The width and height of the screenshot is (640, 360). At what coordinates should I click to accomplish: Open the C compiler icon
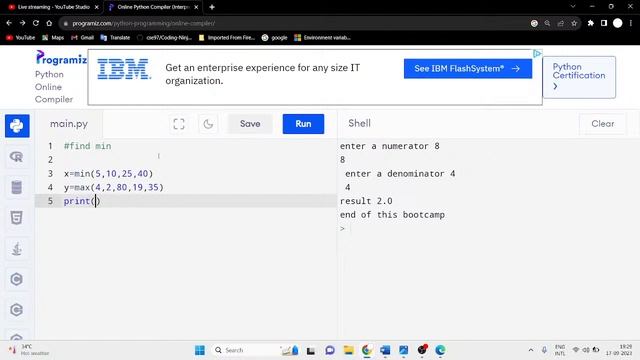[x=17, y=279]
